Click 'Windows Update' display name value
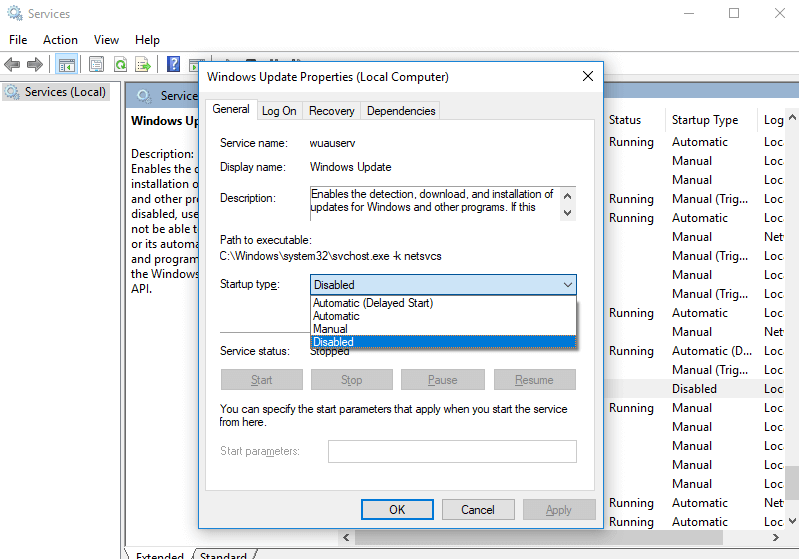This screenshot has height=559, width=799. pyautogui.click(x=351, y=167)
